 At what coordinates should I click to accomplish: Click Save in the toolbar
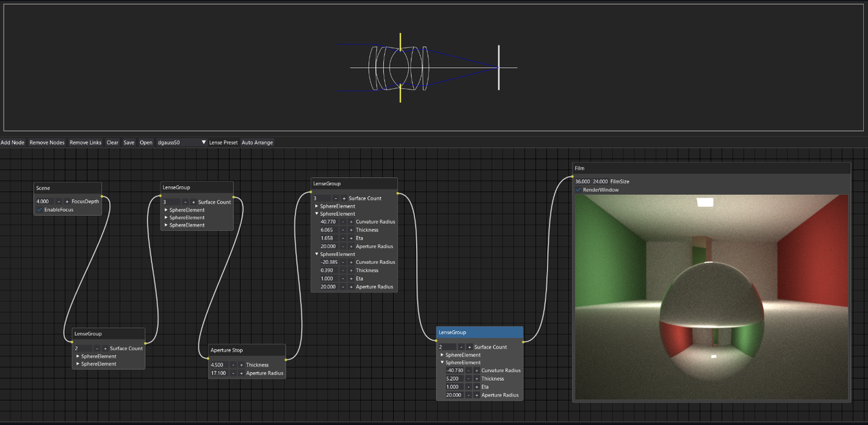[129, 143]
